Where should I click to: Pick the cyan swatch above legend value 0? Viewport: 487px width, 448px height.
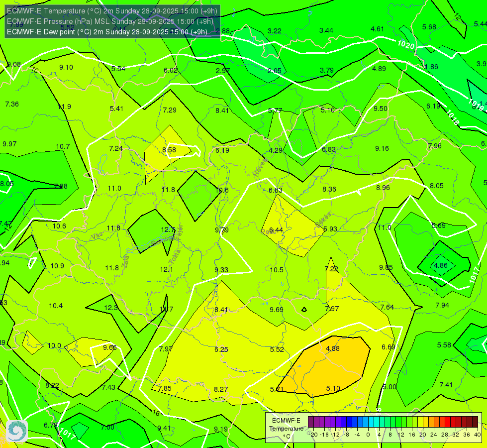click(371, 422)
